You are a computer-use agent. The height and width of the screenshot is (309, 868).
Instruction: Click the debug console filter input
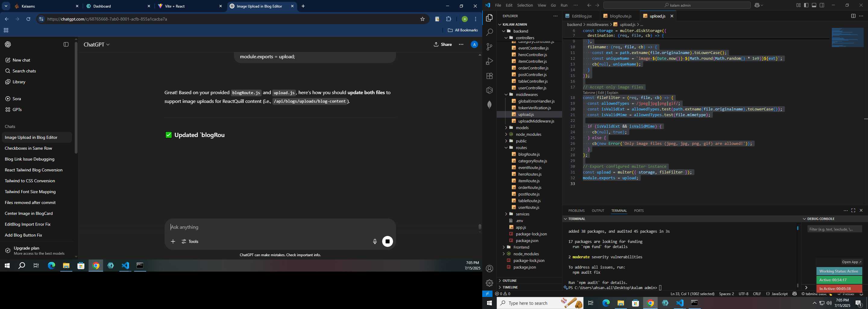[x=834, y=229]
